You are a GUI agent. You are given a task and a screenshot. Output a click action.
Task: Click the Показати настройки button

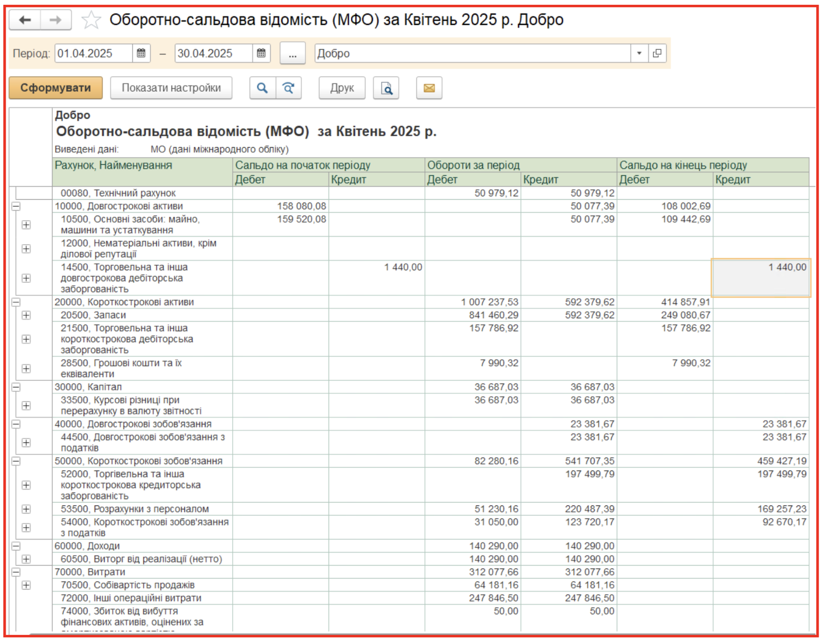[x=171, y=88]
